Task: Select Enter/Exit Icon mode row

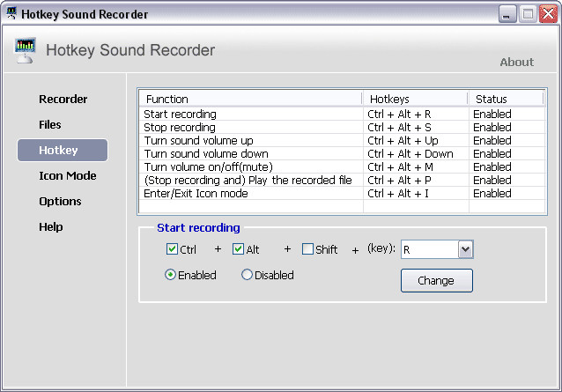Action: tap(342, 194)
